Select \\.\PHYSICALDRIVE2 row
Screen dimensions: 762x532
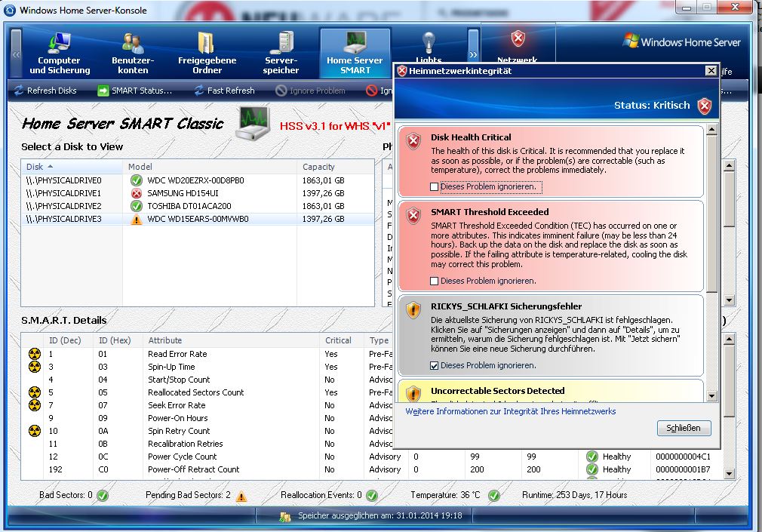(x=198, y=206)
